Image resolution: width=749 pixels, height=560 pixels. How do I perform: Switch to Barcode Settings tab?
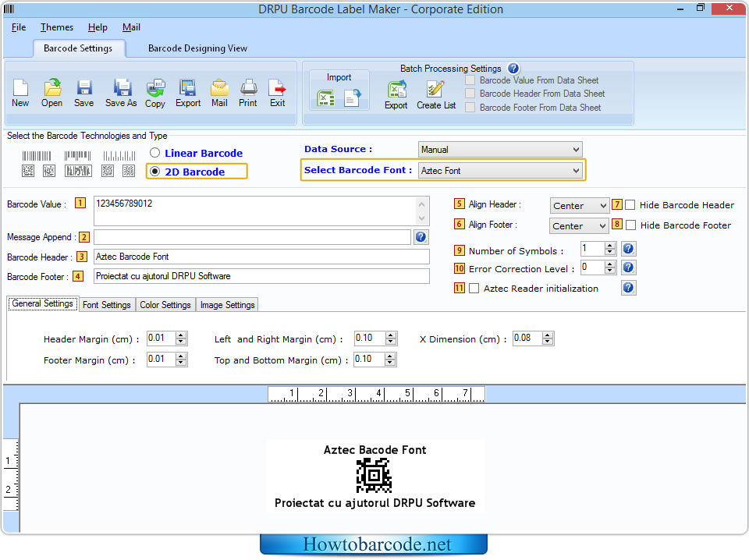[x=78, y=48]
